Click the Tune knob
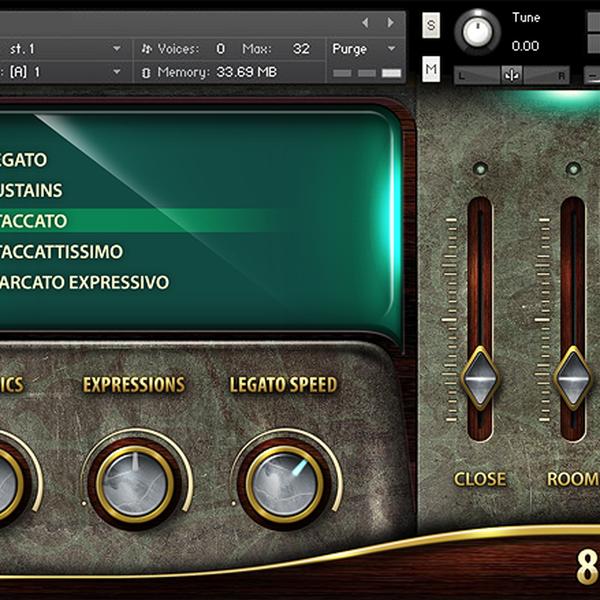Image resolution: width=600 pixels, height=600 pixels. tap(478, 32)
